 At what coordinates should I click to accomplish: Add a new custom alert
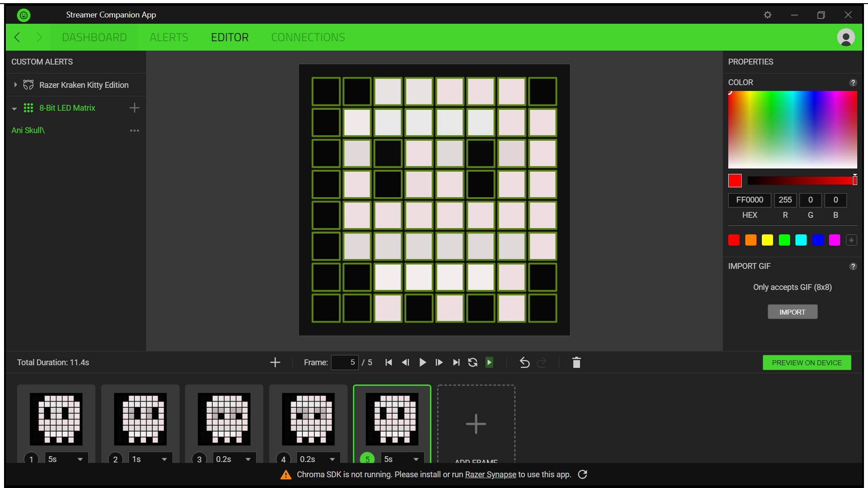pyautogui.click(x=134, y=108)
